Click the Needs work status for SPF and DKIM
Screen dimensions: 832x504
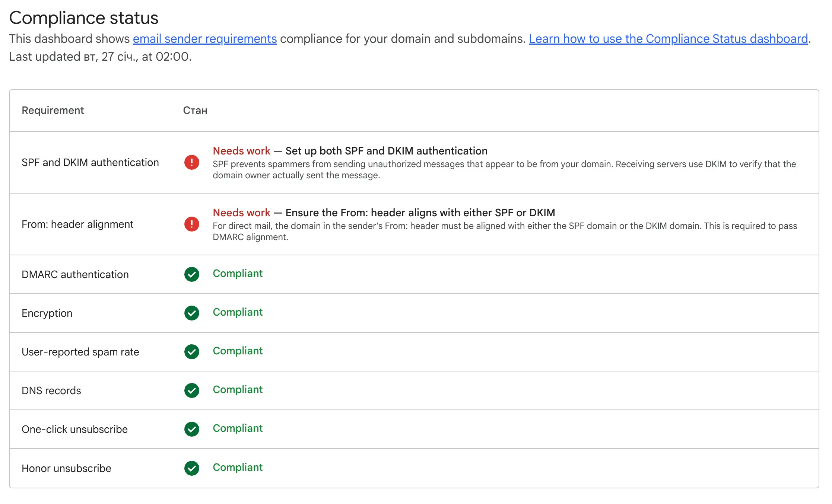pos(241,151)
